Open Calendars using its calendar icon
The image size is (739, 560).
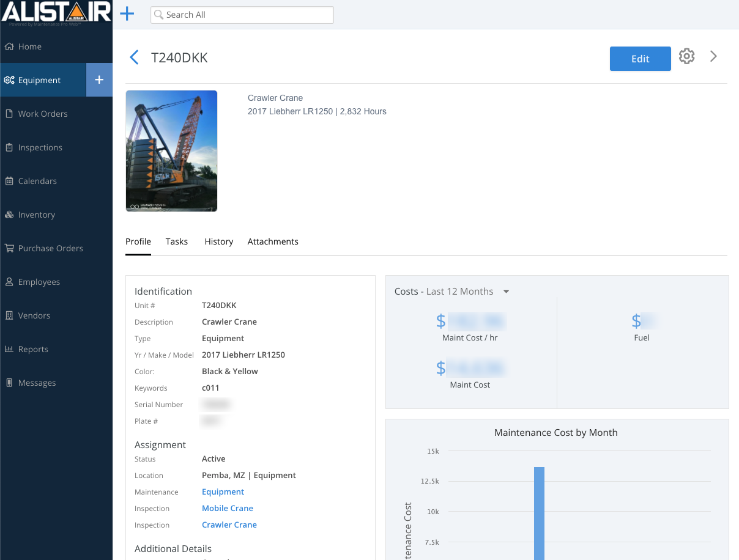9,181
